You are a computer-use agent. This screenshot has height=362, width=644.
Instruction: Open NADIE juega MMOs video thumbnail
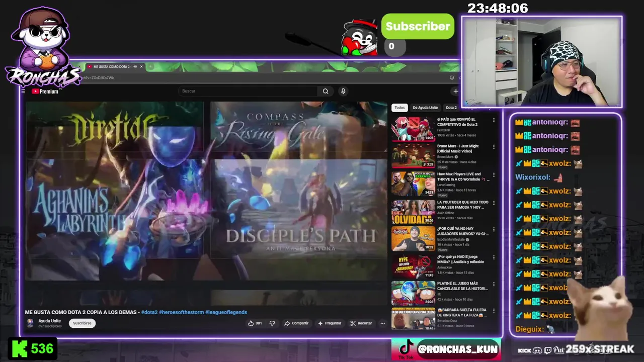click(x=413, y=266)
